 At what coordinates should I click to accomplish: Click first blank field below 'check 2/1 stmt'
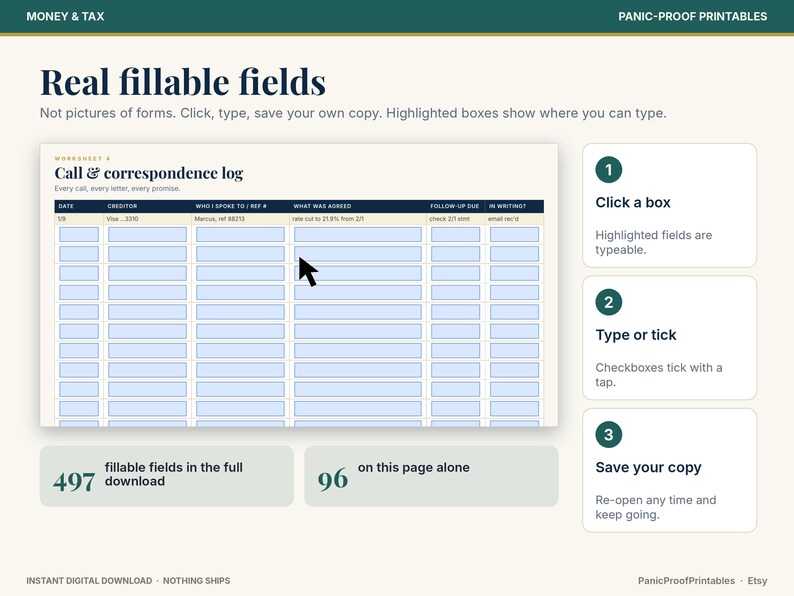455,234
